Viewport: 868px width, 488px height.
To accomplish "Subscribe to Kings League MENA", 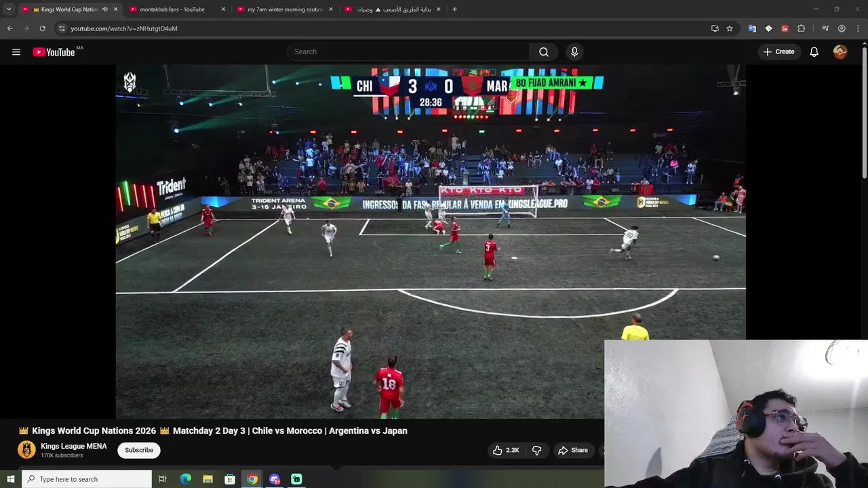I will (x=139, y=450).
